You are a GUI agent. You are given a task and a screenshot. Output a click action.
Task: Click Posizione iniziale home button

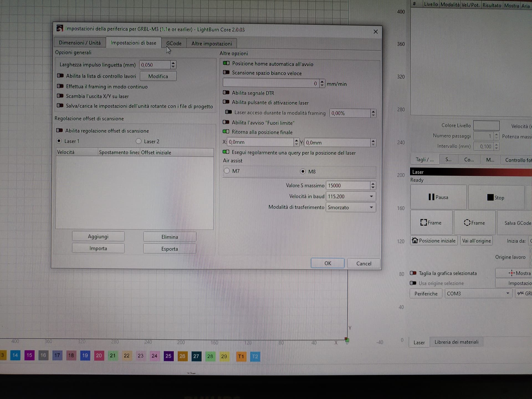pos(434,241)
